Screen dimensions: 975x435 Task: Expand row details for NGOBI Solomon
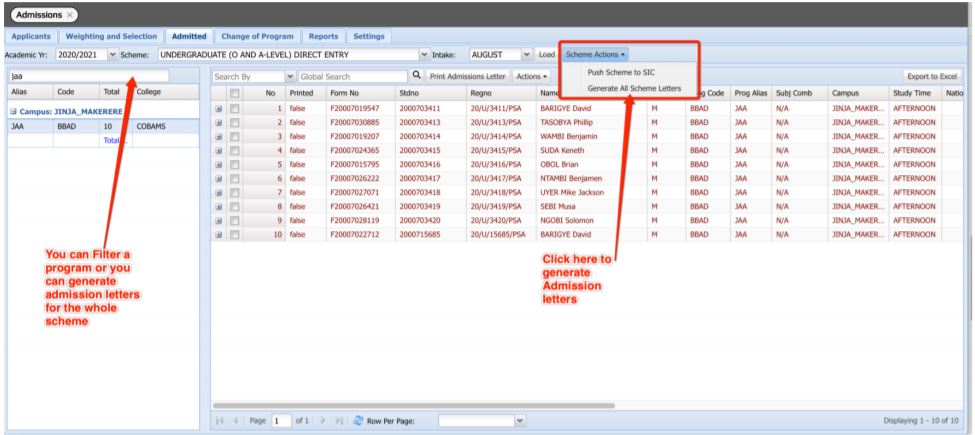click(218, 221)
